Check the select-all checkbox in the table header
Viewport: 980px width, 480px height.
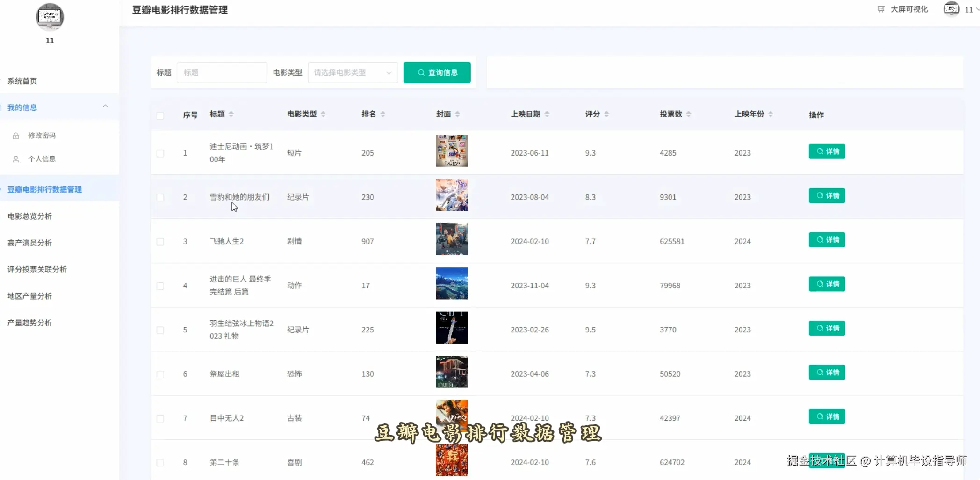161,115
